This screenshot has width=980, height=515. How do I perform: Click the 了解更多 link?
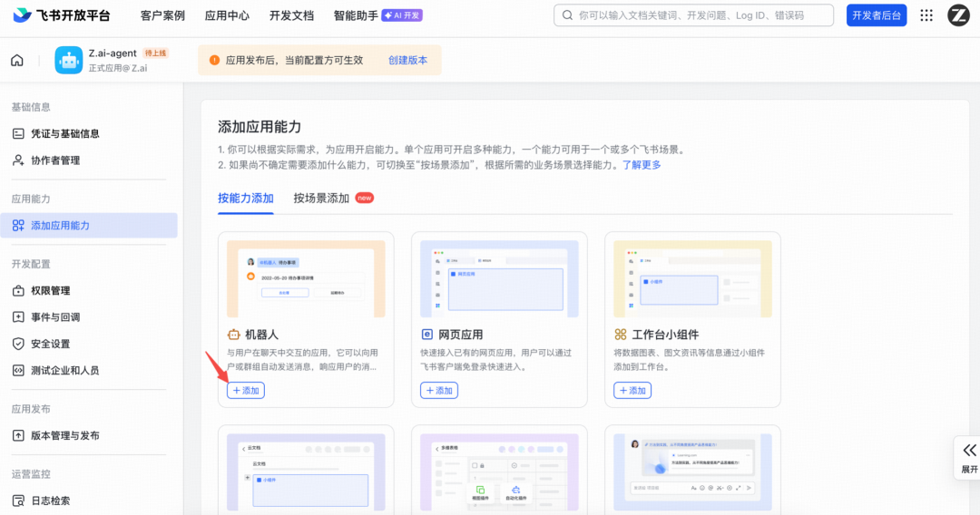(642, 165)
